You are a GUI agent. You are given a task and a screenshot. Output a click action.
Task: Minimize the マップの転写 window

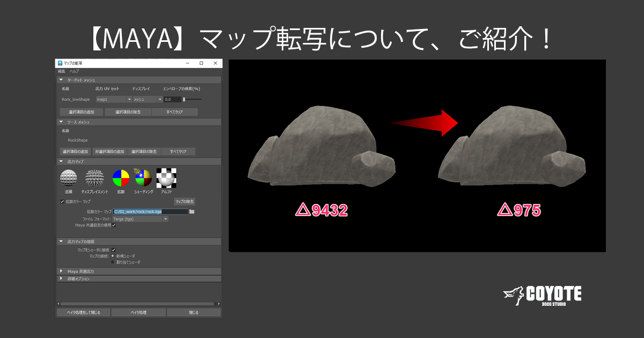coord(187,63)
